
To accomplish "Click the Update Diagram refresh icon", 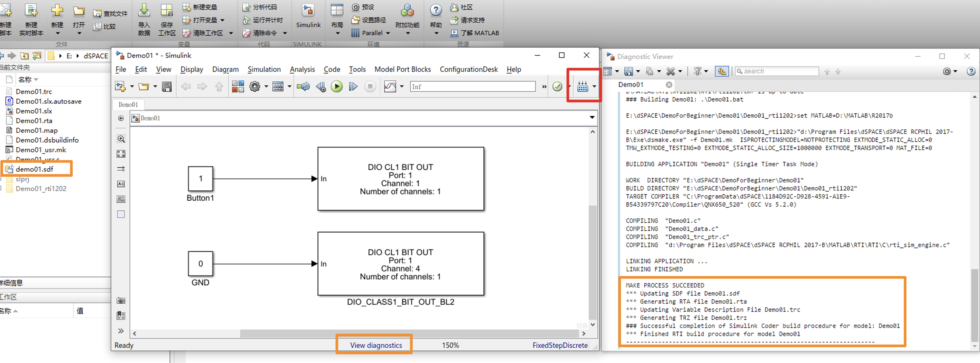I will coord(303,87).
